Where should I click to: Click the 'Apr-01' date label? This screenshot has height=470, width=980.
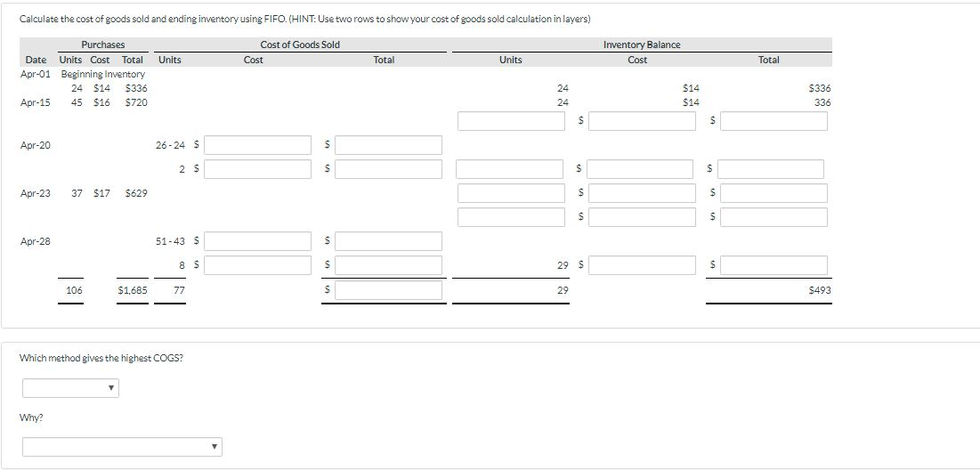36,74
